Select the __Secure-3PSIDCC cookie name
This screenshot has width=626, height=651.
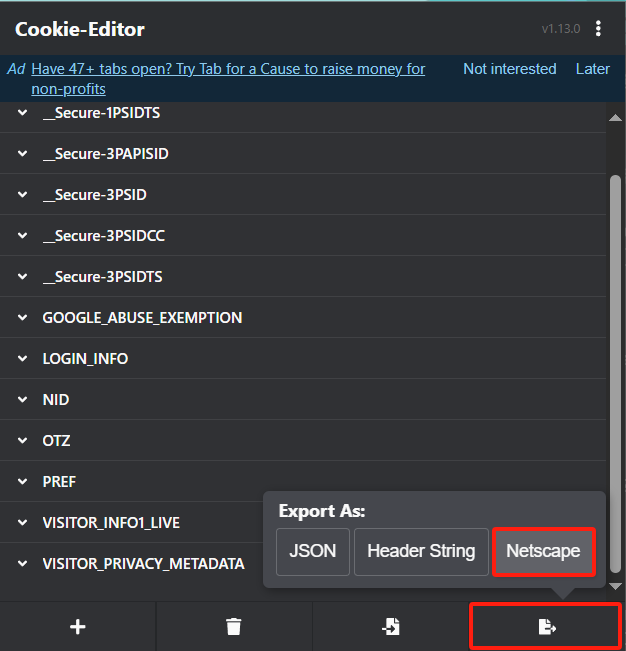pyautogui.click(x=104, y=236)
